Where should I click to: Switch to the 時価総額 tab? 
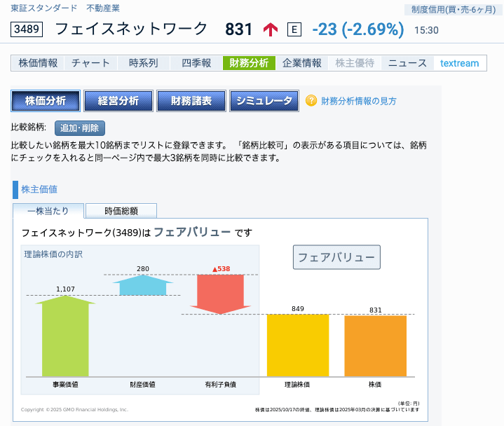121,211
